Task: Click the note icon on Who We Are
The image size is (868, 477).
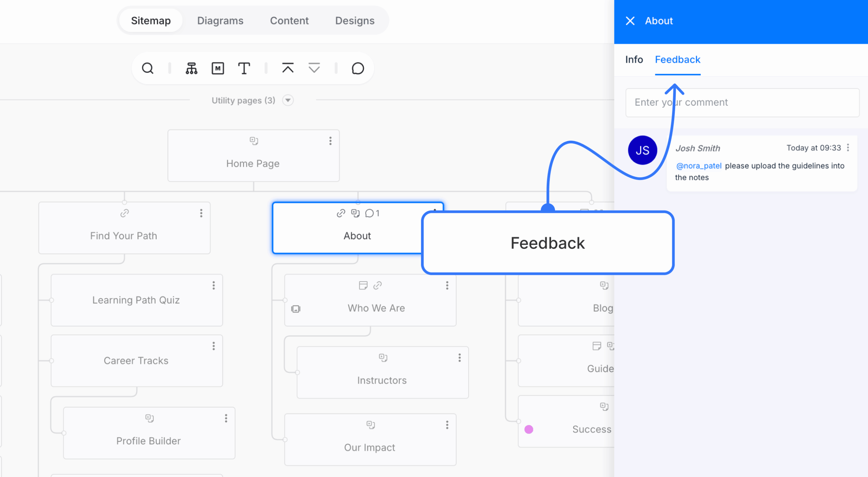Action: tap(363, 285)
